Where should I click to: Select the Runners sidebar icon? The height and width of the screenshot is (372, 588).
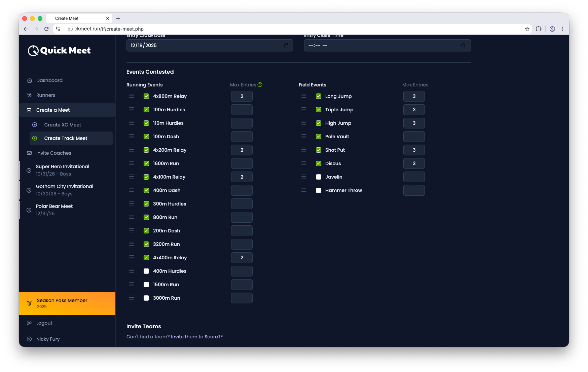point(30,95)
